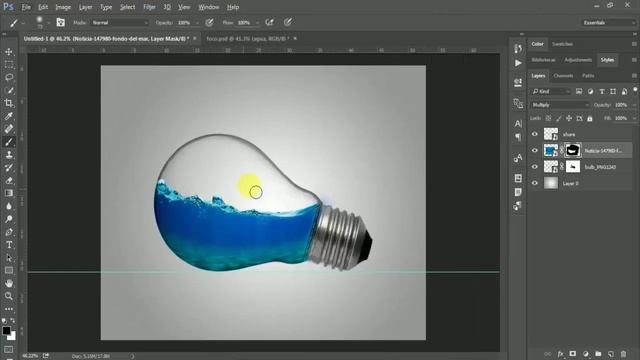
Task: Create a new layer
Action: 611,354
